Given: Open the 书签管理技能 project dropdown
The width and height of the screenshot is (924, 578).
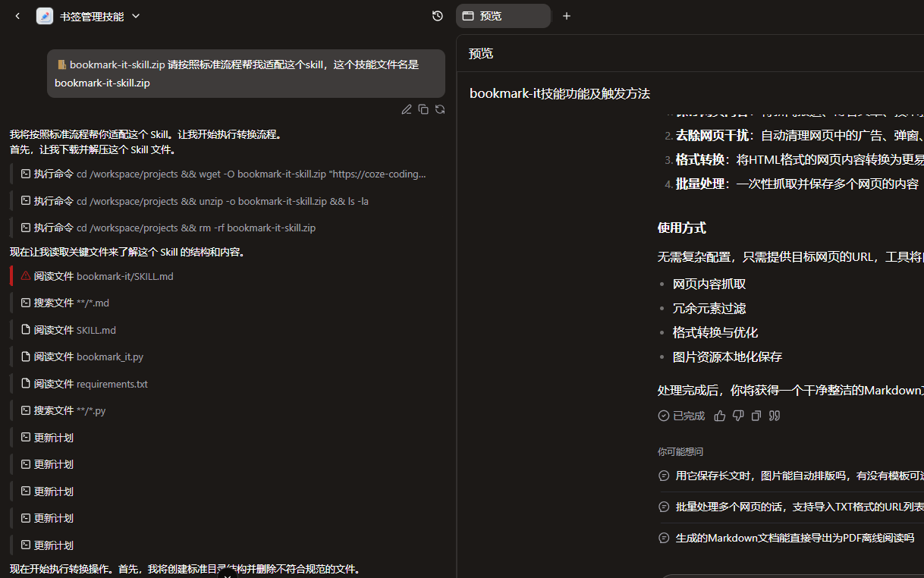Looking at the screenshot, I should 136,16.
